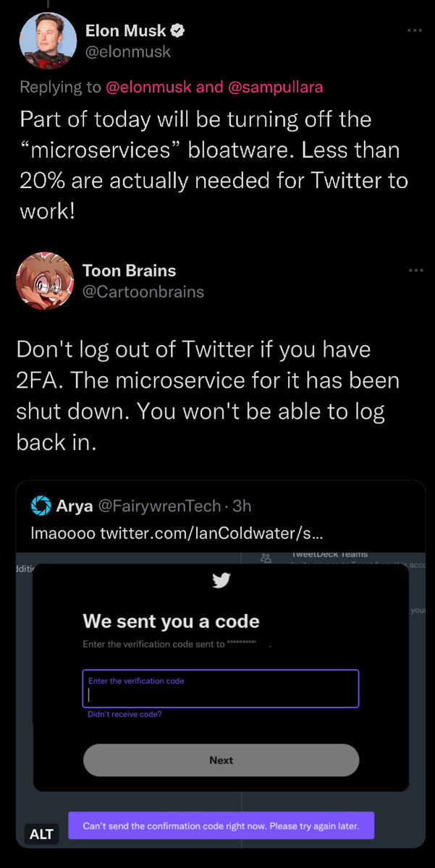This screenshot has height=868, width=435.
Task: Open the @sampullara mention link
Action: [x=276, y=88]
